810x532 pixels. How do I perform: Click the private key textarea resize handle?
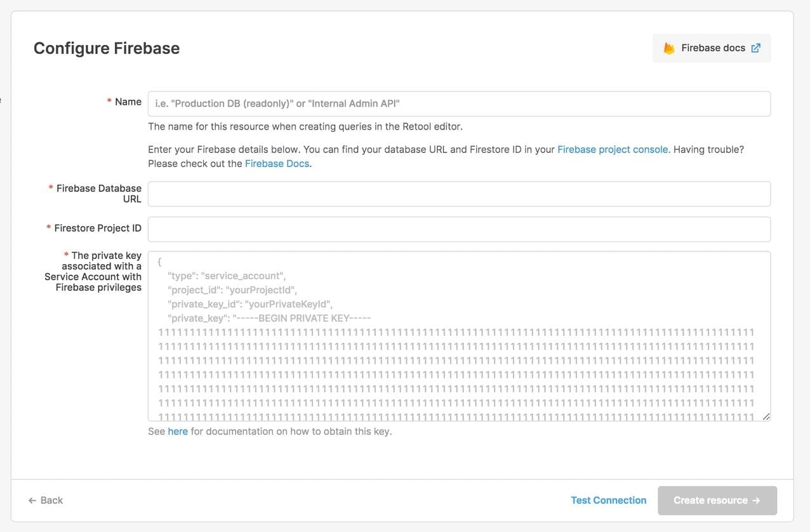tap(766, 416)
